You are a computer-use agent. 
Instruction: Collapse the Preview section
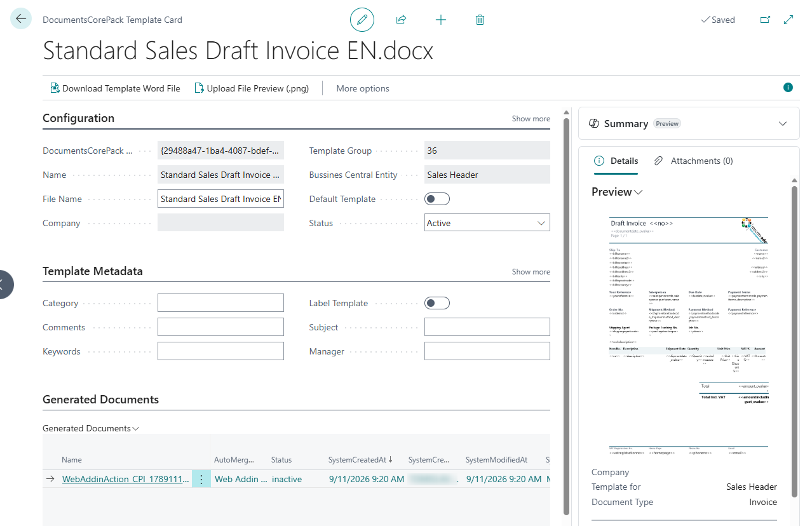tap(617, 192)
